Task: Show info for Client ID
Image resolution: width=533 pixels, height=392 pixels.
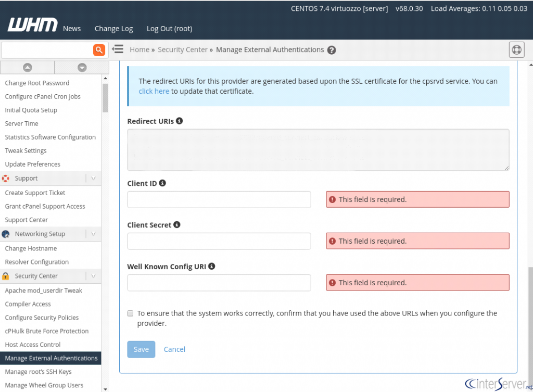Action: pos(162,183)
